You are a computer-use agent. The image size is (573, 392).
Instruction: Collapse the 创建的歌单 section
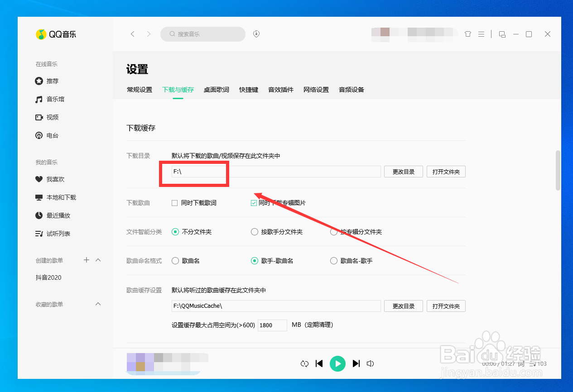coord(98,260)
